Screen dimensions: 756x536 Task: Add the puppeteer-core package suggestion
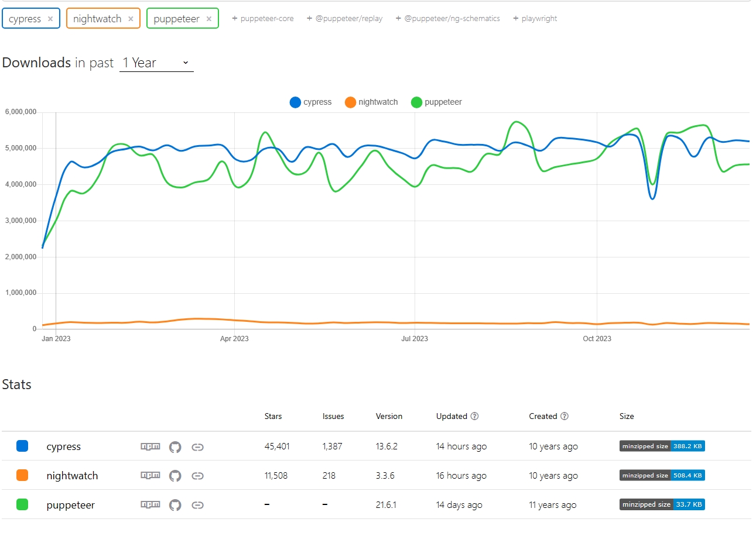263,19
